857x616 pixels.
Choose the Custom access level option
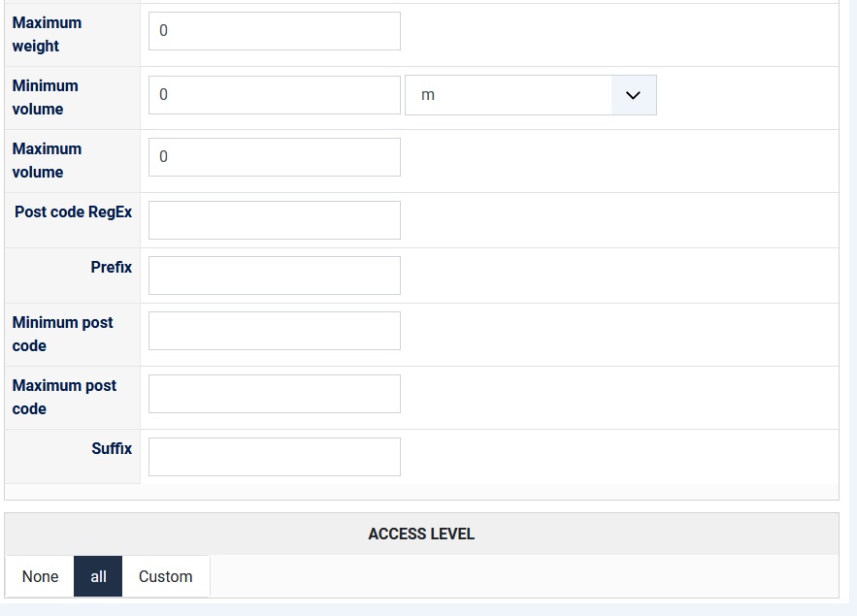tap(165, 576)
